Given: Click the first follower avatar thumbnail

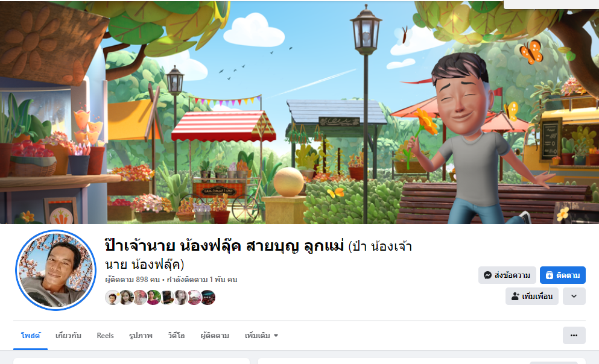Looking at the screenshot, I should 112,297.
